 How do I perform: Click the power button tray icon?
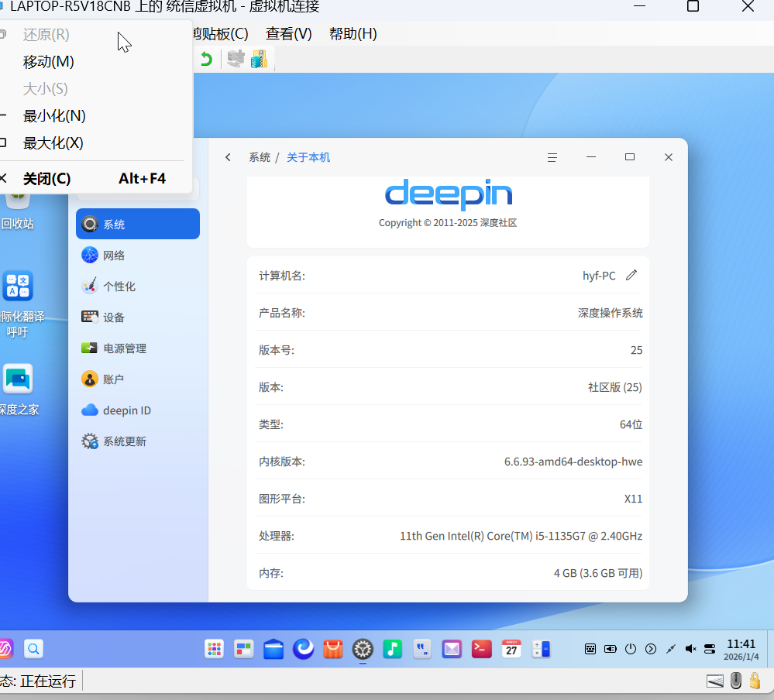click(x=631, y=649)
